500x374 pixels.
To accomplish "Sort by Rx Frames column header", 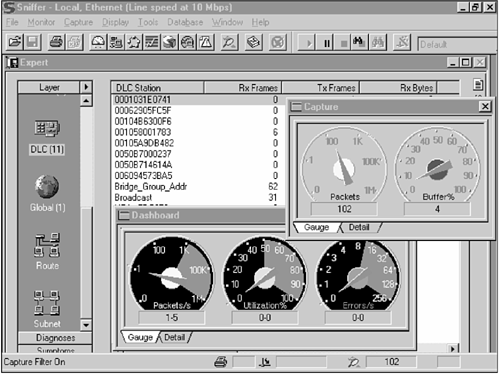I will pos(243,88).
